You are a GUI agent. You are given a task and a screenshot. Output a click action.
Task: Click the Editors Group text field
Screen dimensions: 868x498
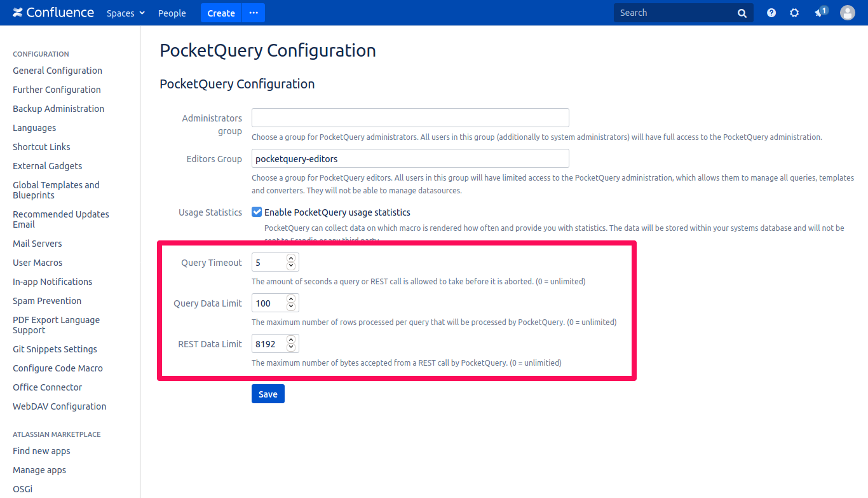[x=410, y=158]
